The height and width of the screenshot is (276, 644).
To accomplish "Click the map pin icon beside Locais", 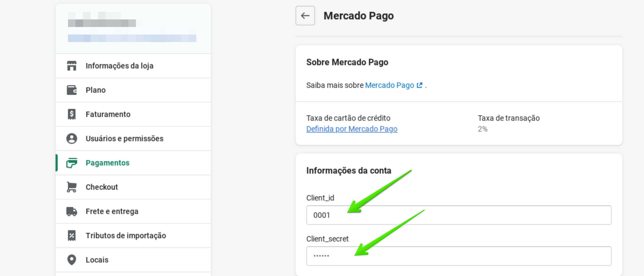I will point(72,260).
